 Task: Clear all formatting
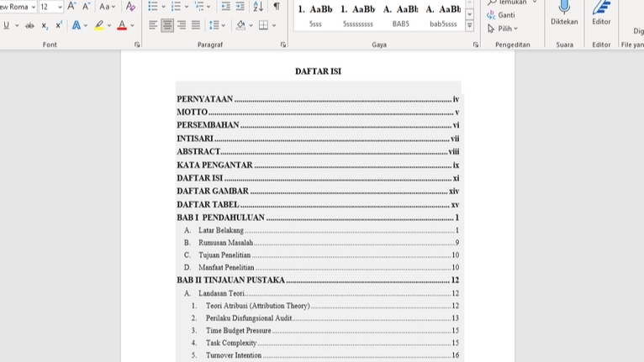coord(130,6)
